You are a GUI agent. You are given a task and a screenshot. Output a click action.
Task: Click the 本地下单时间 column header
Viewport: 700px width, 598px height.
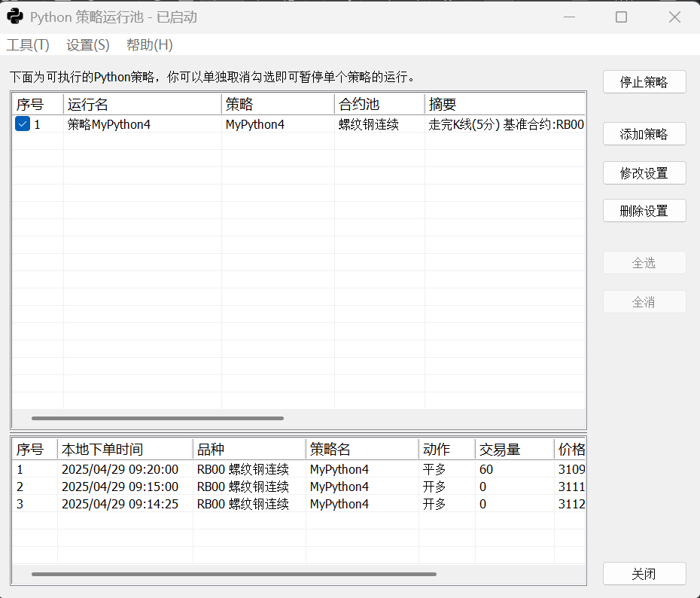pyautogui.click(x=124, y=450)
